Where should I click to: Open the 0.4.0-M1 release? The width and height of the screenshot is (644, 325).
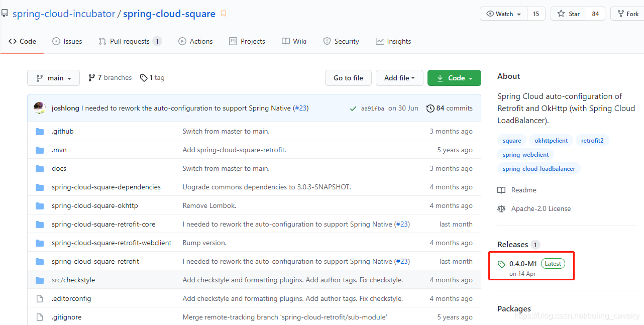[523, 264]
